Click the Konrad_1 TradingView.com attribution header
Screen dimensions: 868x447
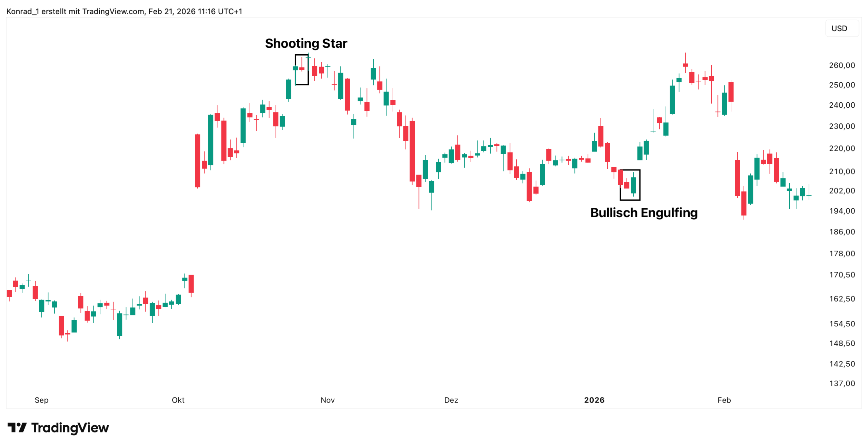tap(124, 12)
